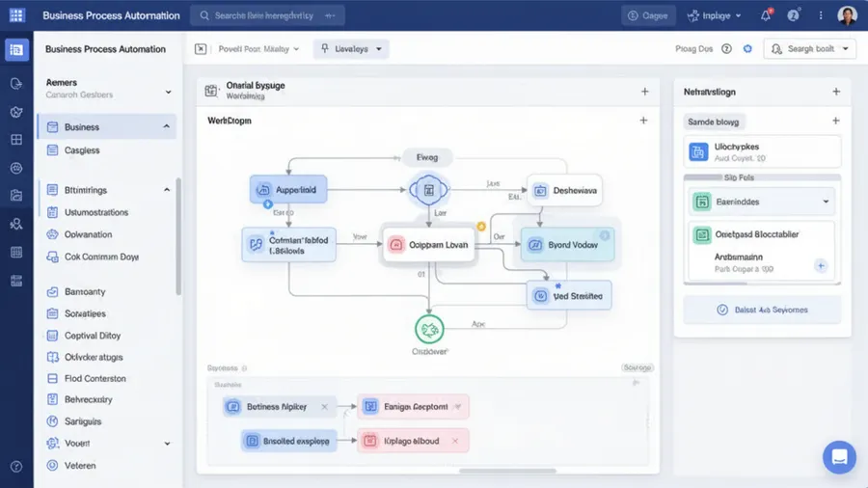The height and width of the screenshot is (488, 868).
Task: Click the small plus beside Arebsmainn
Action: coord(821,266)
